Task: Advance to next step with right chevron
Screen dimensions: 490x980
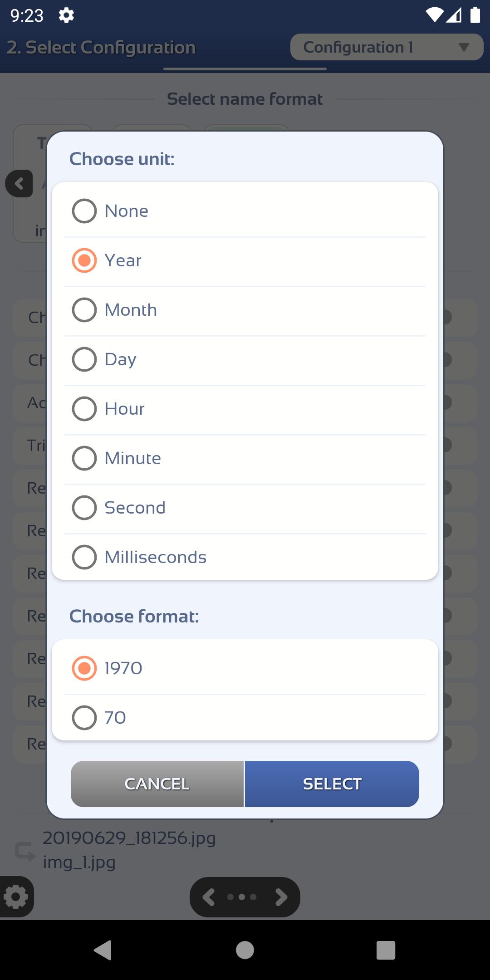Action: pyautogui.click(x=281, y=897)
